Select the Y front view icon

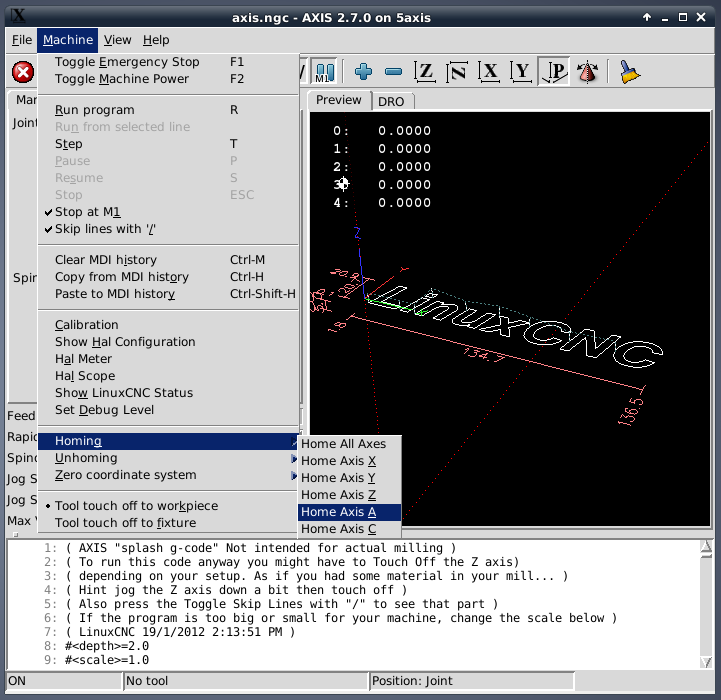(x=521, y=72)
